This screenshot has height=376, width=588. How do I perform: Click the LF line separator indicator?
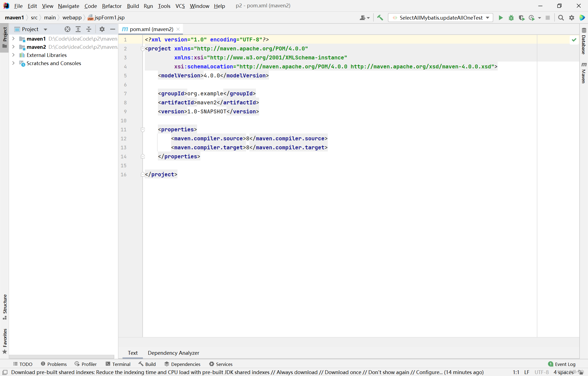(527, 372)
